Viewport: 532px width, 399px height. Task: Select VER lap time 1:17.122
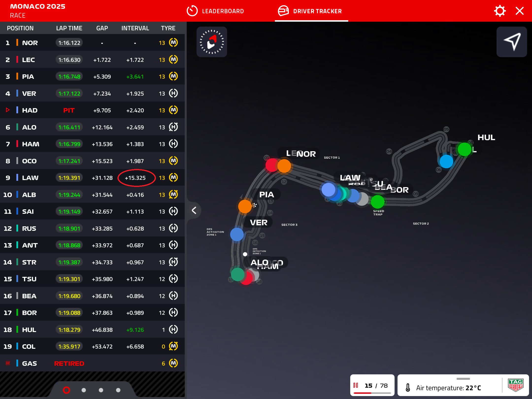[69, 94]
